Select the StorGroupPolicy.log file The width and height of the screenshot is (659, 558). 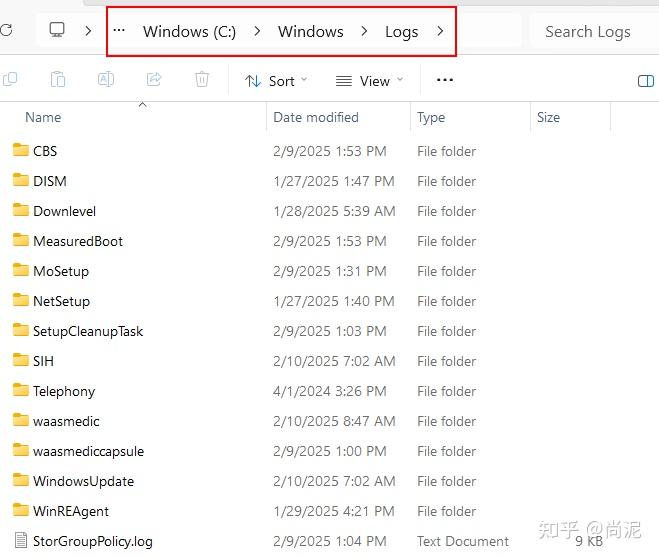coord(83,541)
